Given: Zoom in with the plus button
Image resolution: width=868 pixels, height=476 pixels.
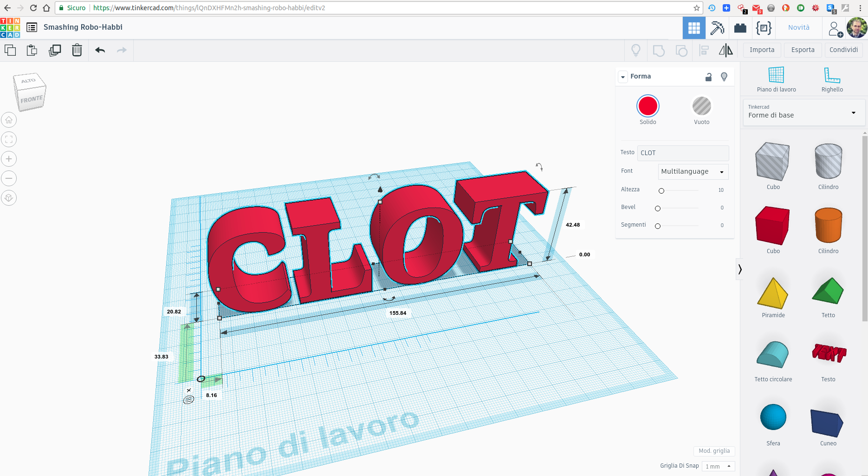Looking at the screenshot, I should coord(9,159).
